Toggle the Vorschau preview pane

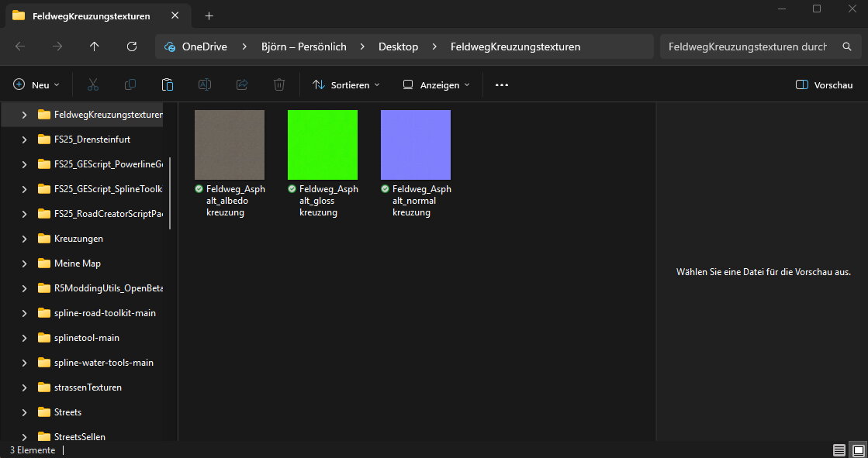coord(824,85)
